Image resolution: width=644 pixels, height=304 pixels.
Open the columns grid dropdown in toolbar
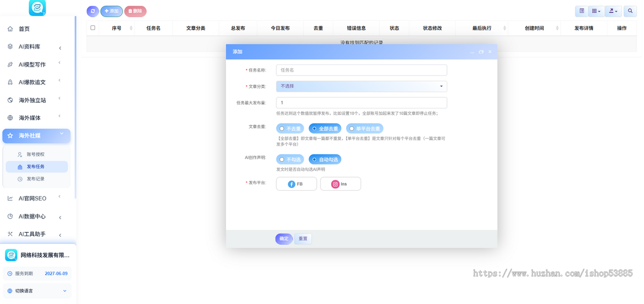(x=596, y=11)
